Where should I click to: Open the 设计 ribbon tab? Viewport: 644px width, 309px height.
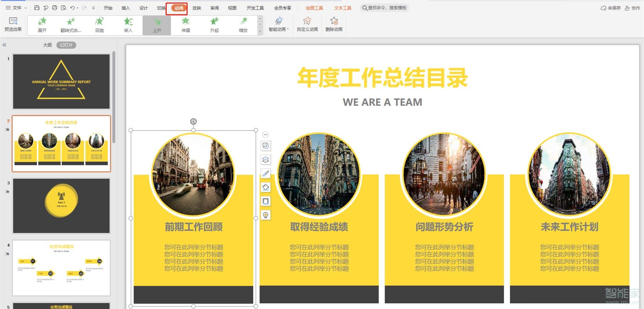click(x=144, y=8)
